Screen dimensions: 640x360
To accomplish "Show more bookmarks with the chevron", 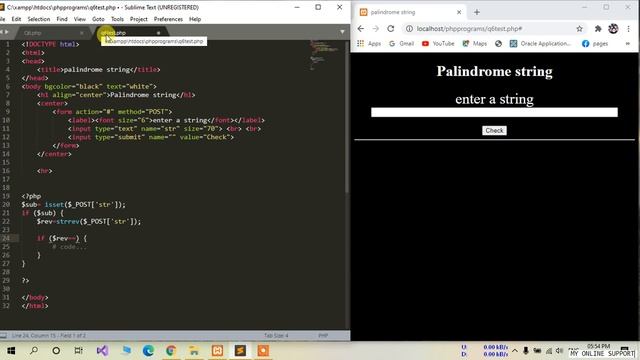I will [628, 43].
